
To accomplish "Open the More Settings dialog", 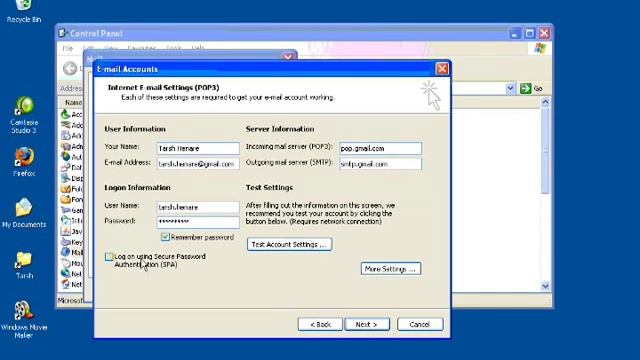I will coord(391,269).
